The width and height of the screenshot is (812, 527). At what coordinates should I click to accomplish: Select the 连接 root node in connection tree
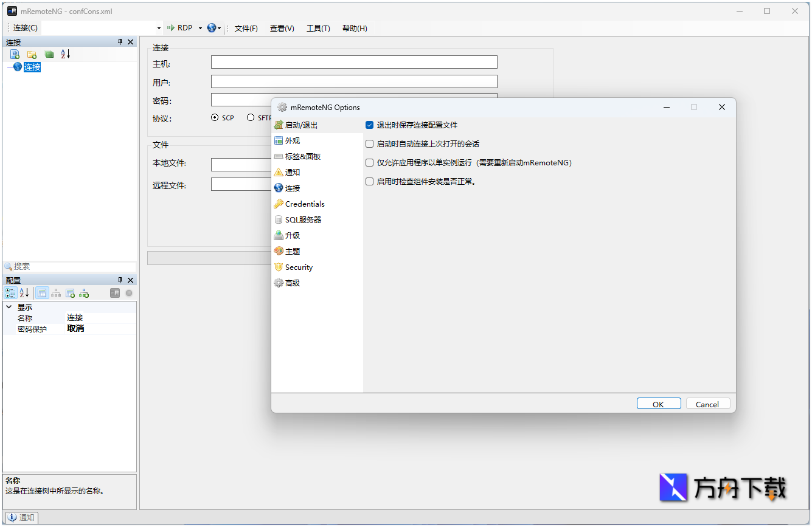tap(32, 67)
